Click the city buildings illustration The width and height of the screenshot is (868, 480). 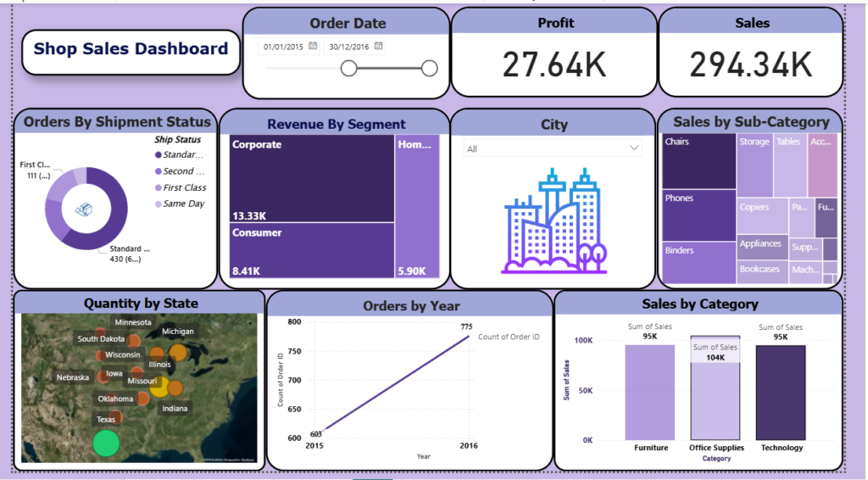point(554,220)
